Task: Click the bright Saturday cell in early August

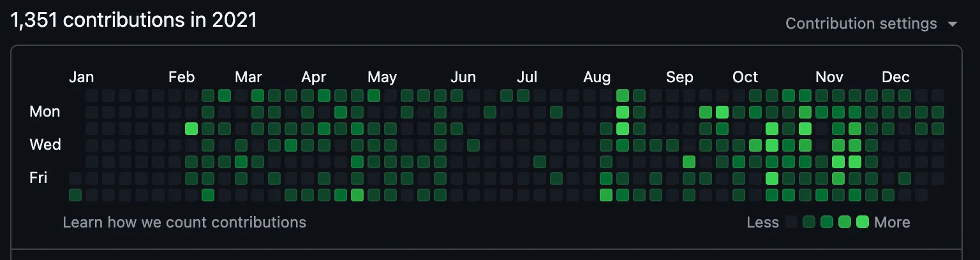Action: [x=606, y=195]
